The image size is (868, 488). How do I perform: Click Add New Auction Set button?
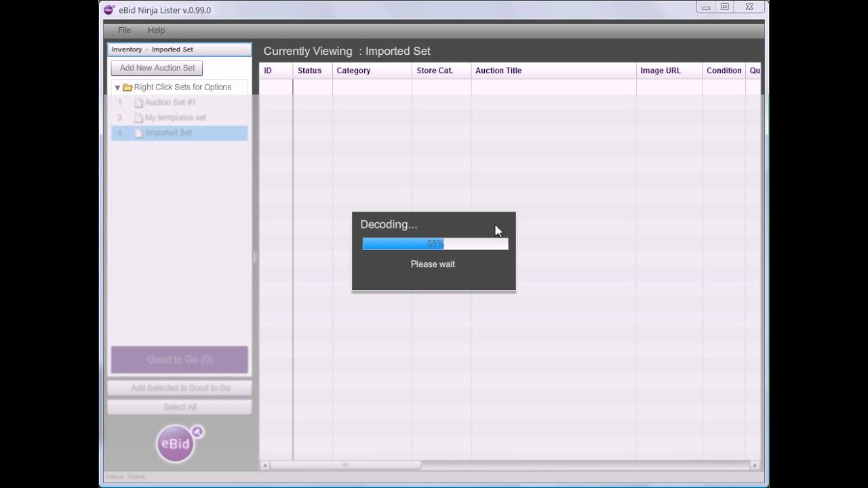[x=157, y=68]
